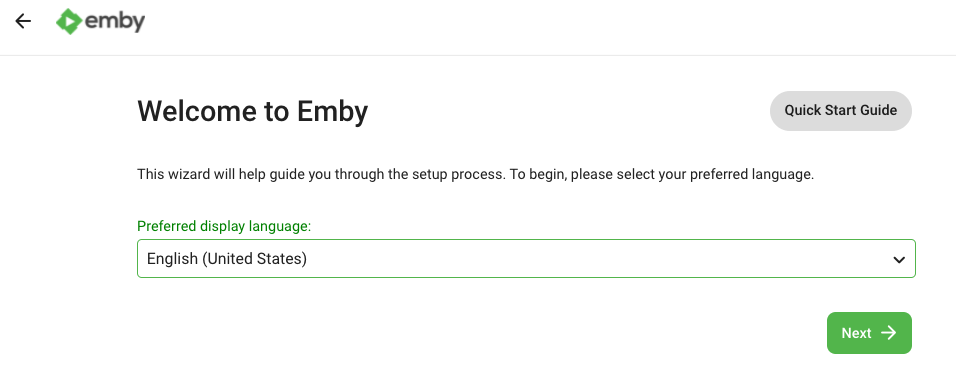
Task: Click the emby wordmark in the header
Action: 115,21
